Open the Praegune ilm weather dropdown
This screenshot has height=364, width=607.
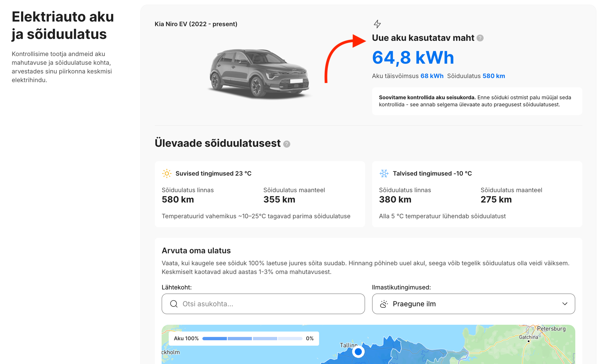click(473, 304)
